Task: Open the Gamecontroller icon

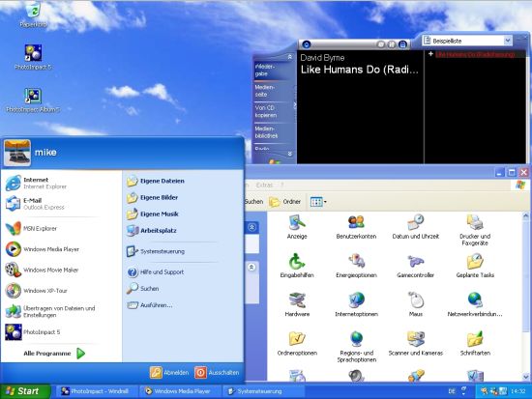Action: pos(416,266)
